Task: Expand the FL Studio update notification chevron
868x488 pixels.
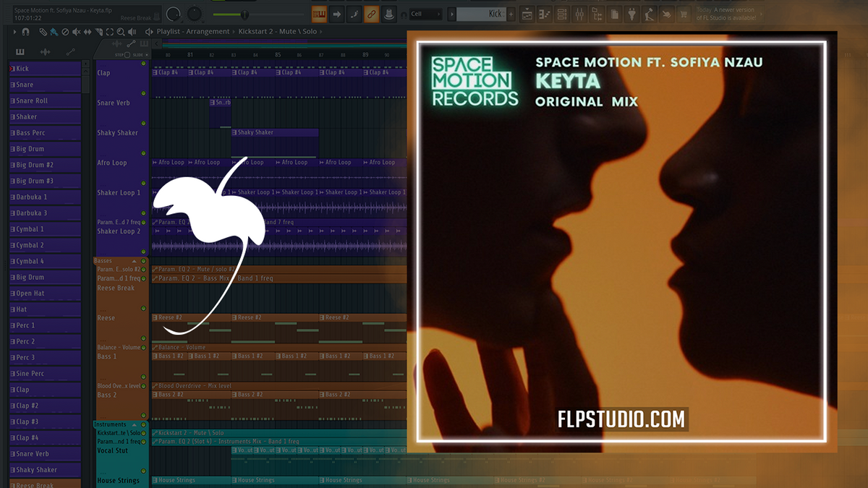Action: (761, 12)
